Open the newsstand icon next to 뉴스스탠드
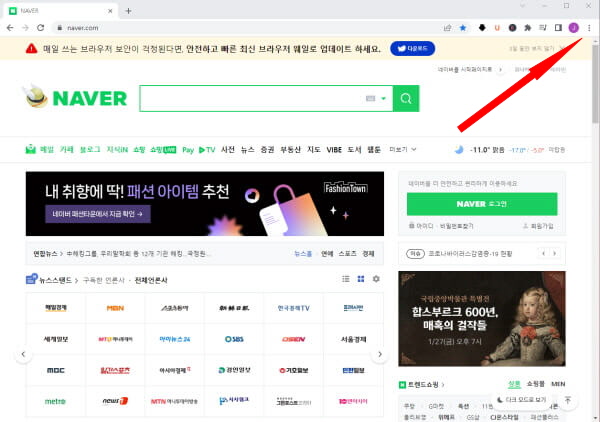 click(x=31, y=279)
